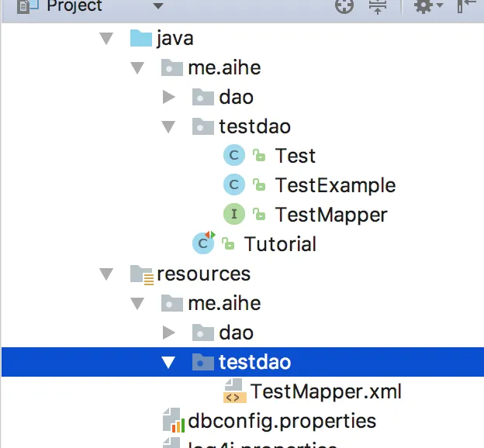
Task: Click the Tutorial runnable class icon
Action: [203, 243]
